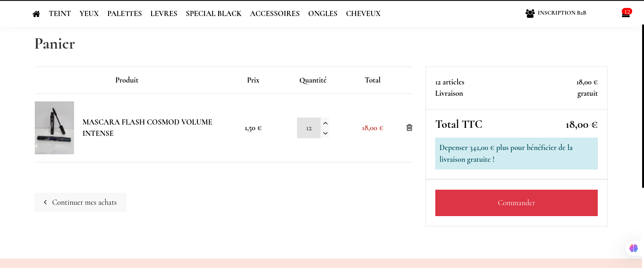The width and height of the screenshot is (644, 268).
Task: Open the PALETTES menu
Action: (125, 14)
